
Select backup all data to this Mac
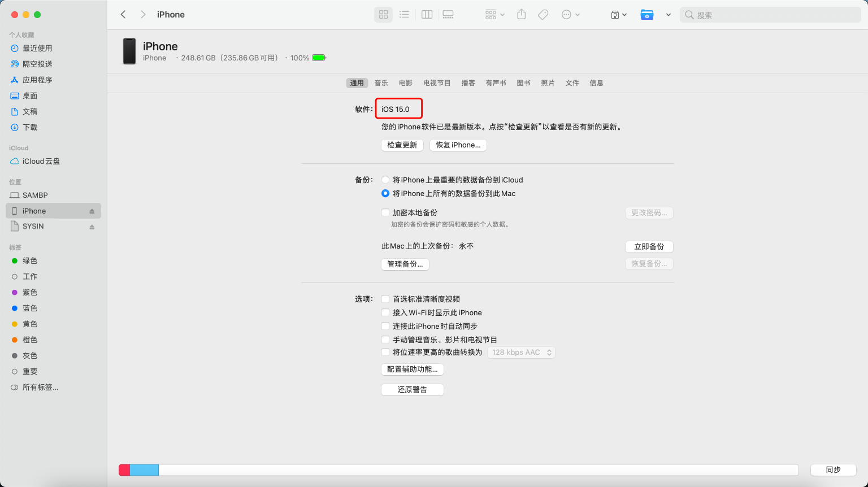(x=385, y=193)
